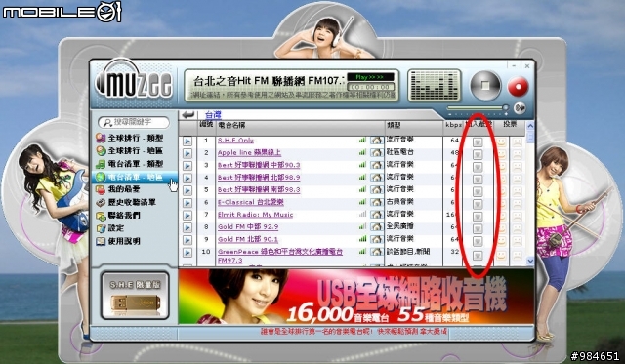Screen dimensions: 625x364
Task: Open 我的最愛 favorites menu item
Action: click(x=118, y=189)
